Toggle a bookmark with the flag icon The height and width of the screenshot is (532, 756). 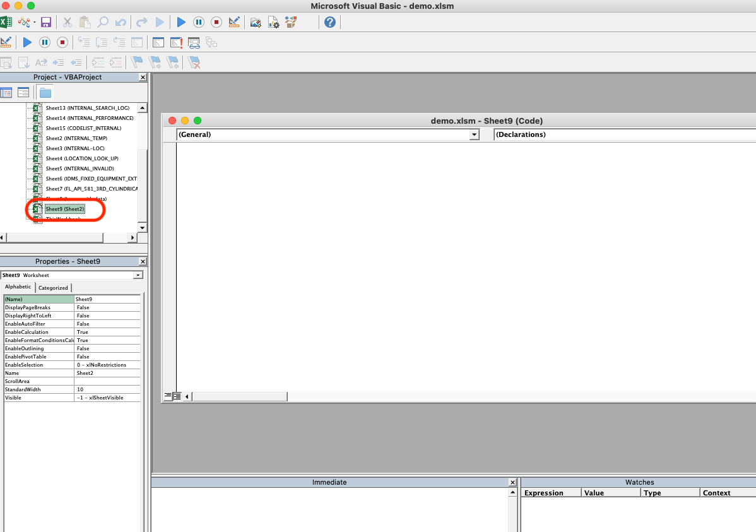(x=137, y=62)
